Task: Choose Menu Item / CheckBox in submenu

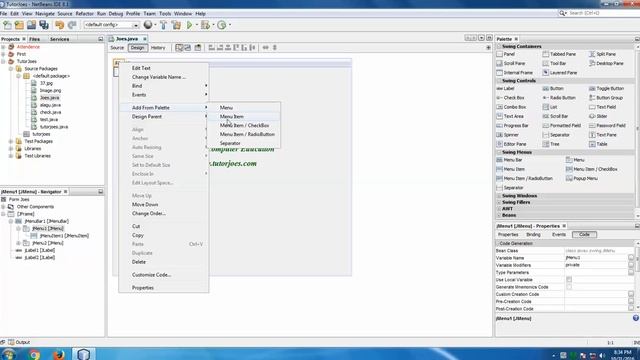Action: 244,126
